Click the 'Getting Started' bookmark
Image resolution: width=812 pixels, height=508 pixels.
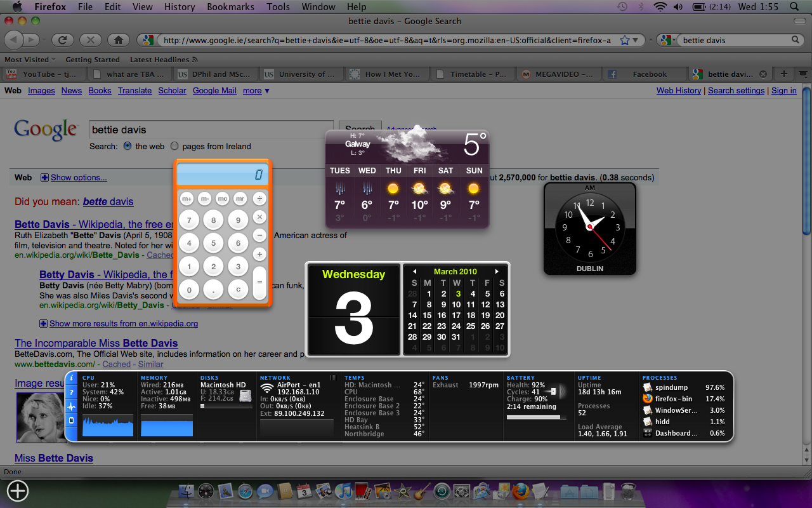coord(93,60)
